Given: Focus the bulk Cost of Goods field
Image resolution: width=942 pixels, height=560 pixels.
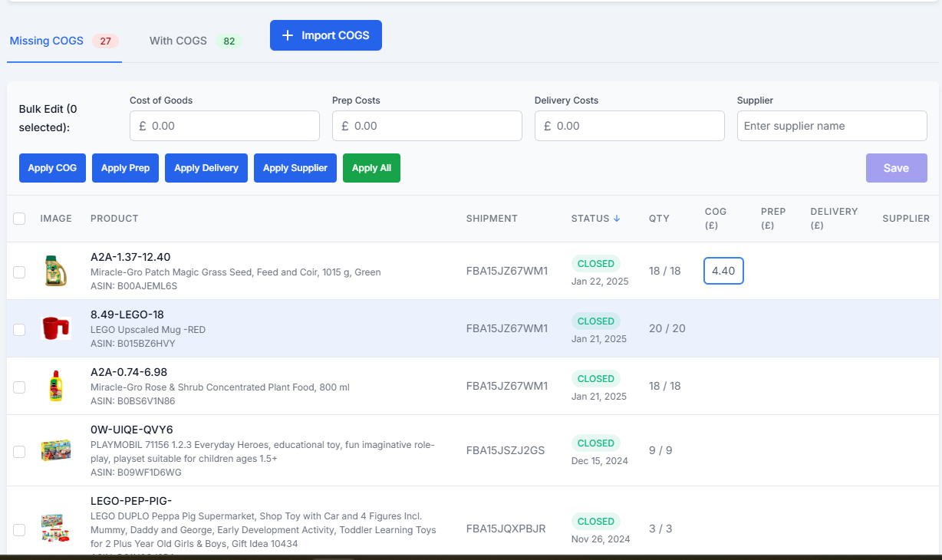Looking at the screenshot, I should coord(230,126).
